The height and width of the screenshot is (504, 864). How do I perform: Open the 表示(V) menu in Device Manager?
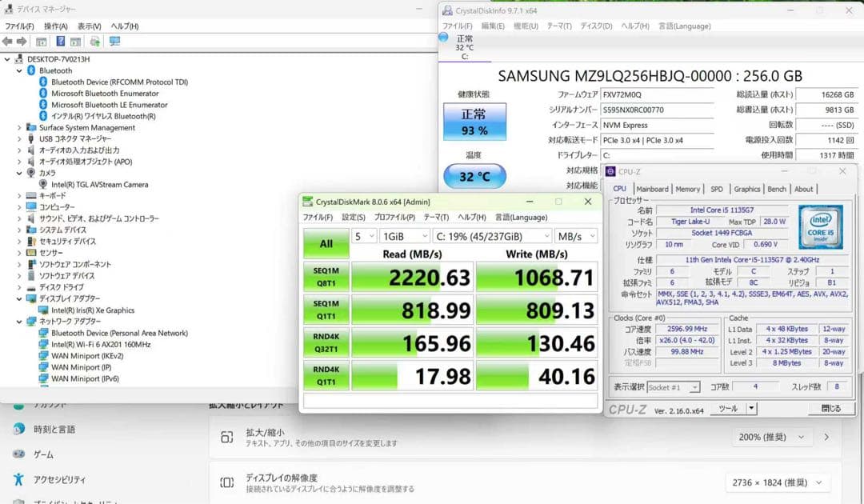pyautogui.click(x=87, y=26)
